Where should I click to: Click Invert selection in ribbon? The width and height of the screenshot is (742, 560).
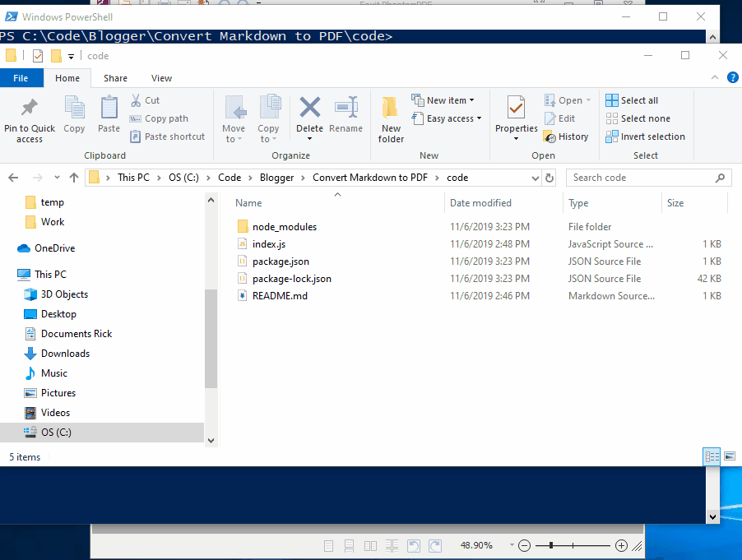(646, 137)
